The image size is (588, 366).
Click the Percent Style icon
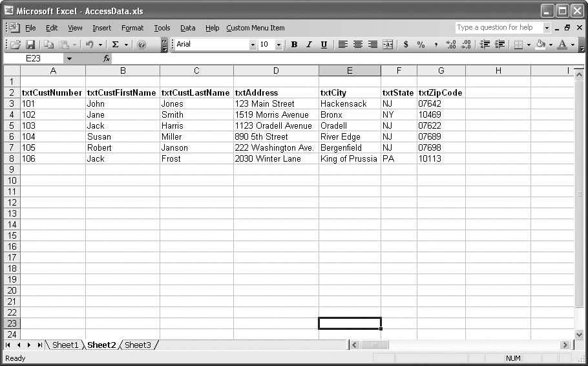click(421, 45)
